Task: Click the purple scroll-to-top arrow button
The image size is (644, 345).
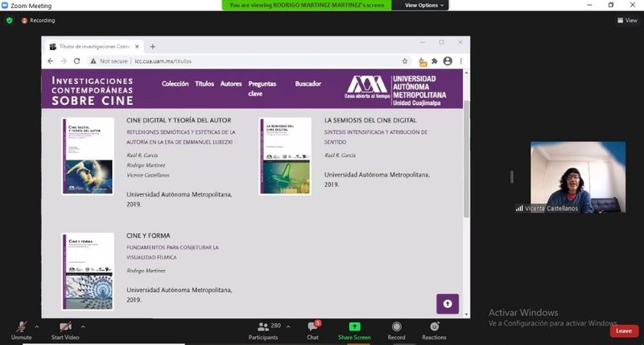Action: (x=448, y=304)
